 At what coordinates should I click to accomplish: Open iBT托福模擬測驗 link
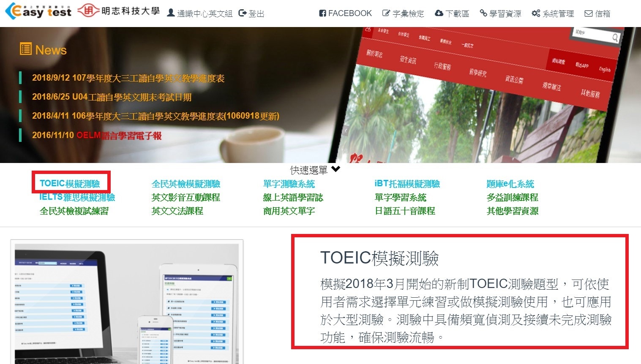click(407, 184)
